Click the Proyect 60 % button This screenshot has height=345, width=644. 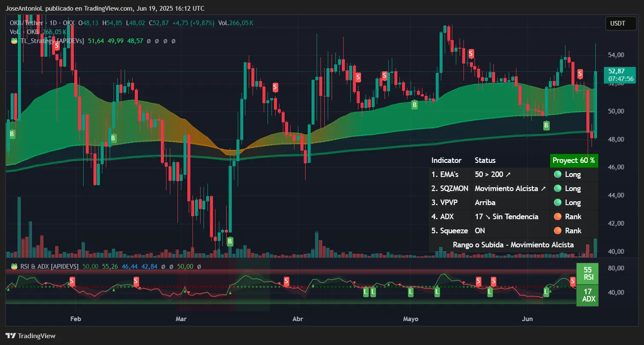[x=574, y=160]
